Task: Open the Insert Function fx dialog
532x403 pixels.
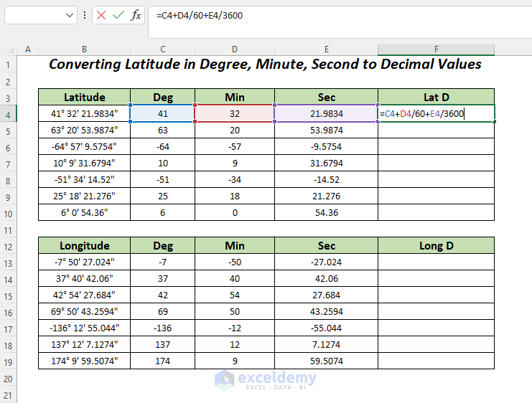Action: tap(136, 15)
